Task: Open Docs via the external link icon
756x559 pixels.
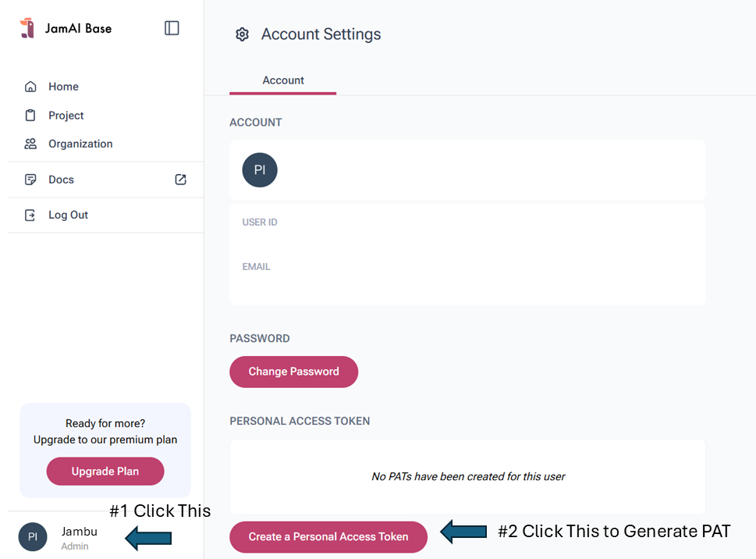Action: (x=180, y=180)
